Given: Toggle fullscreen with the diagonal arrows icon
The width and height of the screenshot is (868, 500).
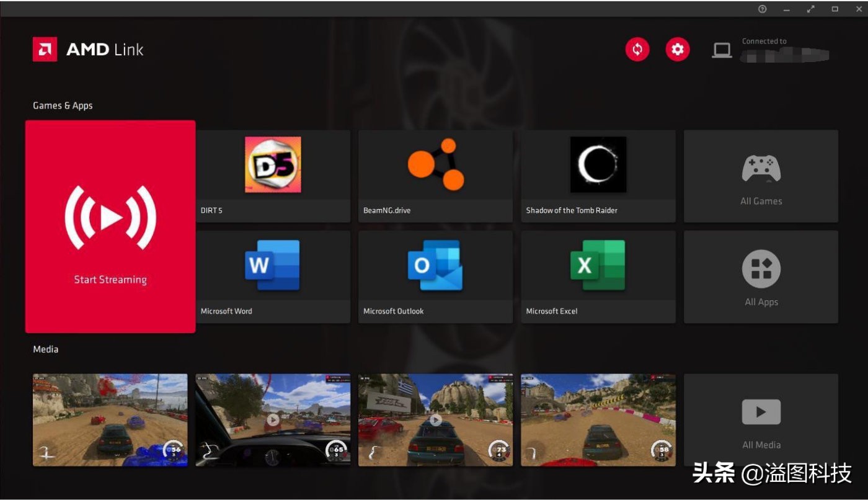Looking at the screenshot, I should click(811, 9).
